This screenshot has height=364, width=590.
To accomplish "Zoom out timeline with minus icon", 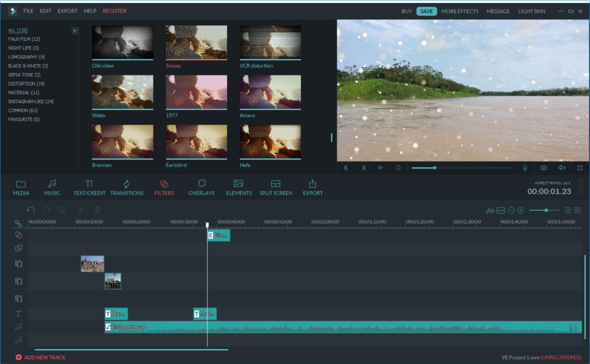I will [x=511, y=210].
